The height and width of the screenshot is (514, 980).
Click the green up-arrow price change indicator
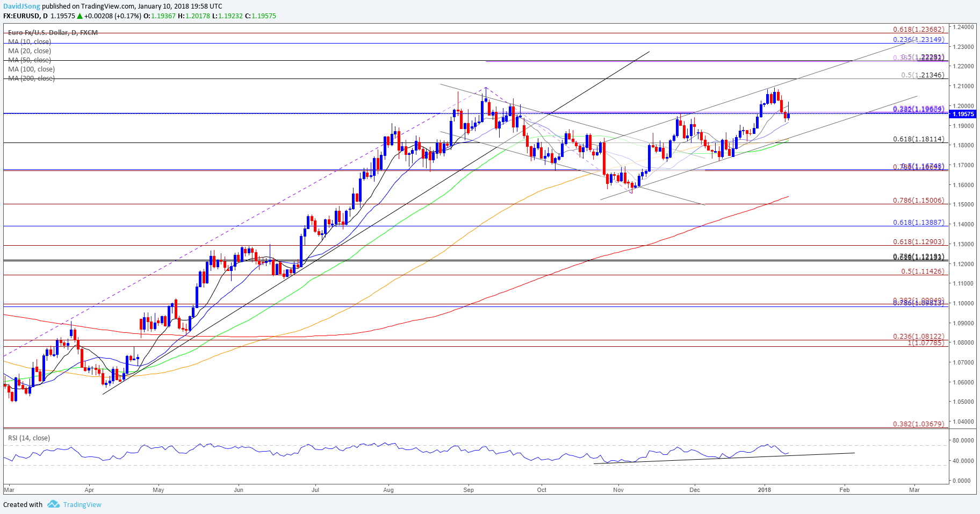pos(80,16)
